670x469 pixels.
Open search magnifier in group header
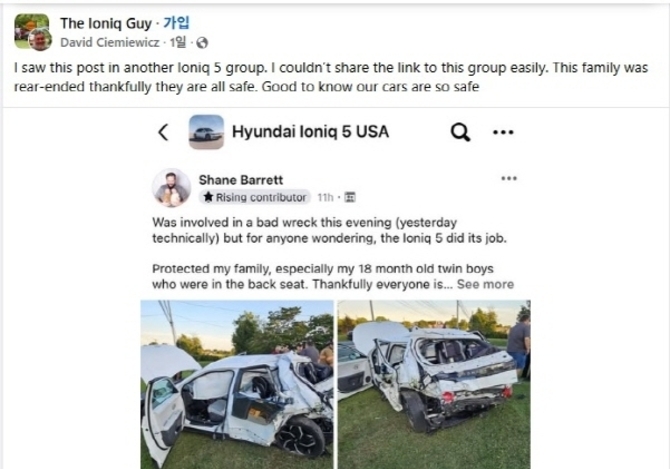pos(460,132)
